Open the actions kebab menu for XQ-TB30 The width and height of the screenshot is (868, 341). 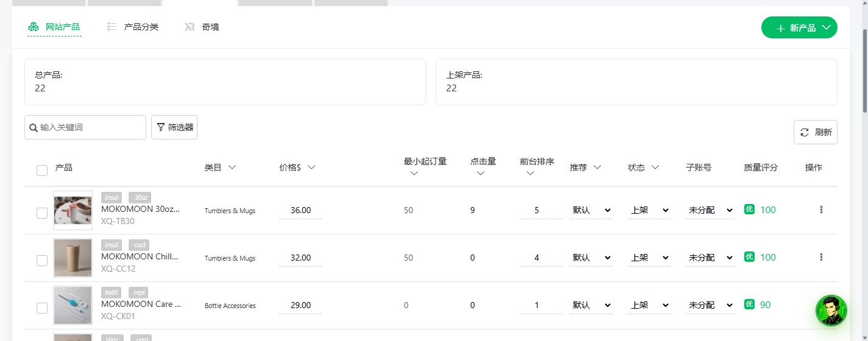click(821, 209)
